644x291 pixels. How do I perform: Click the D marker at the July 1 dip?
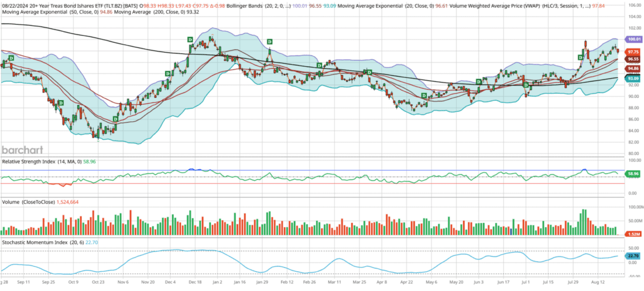(x=526, y=85)
